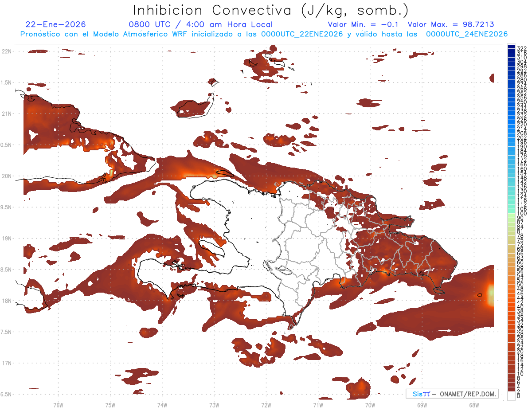Click the darkest blue swatch atop the colorbar
This screenshot has height=411, width=532.
point(511,47)
